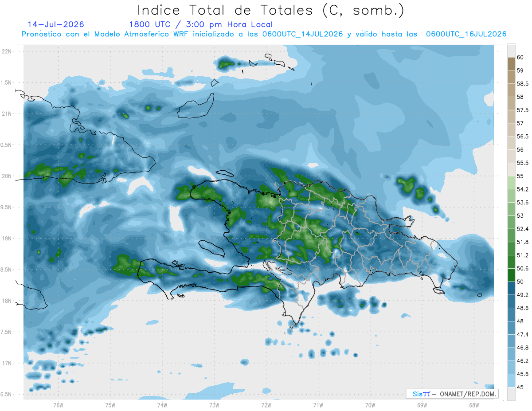Click the "21N" latitude label
The height and width of the screenshot is (411, 532).
pyautogui.click(x=7, y=114)
